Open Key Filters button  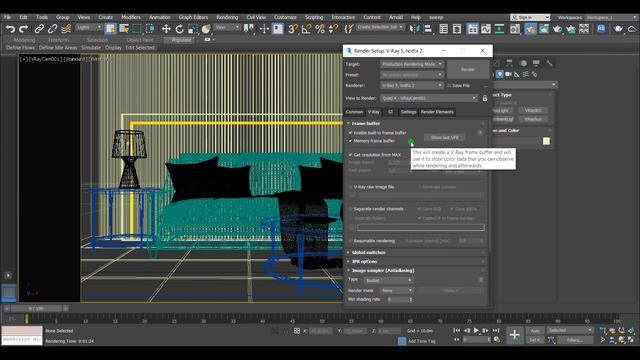[x=574, y=340]
